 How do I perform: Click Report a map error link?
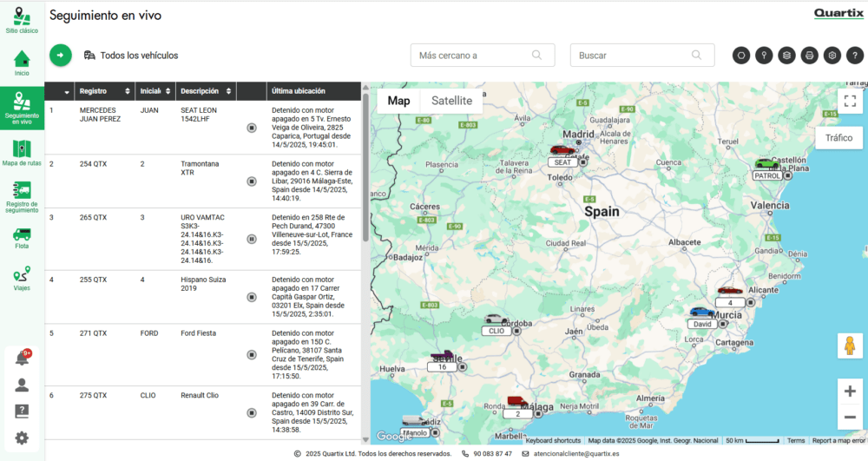[838, 440]
